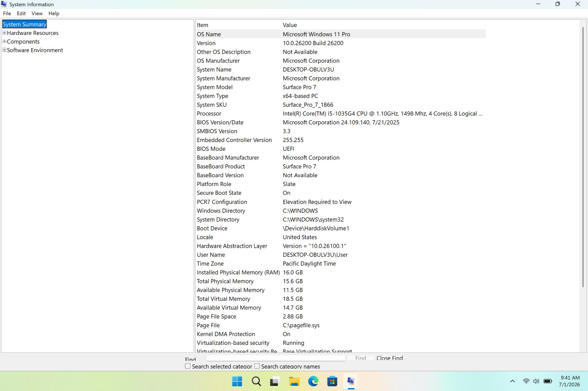Enable Search category names only checkbox
The width and height of the screenshot is (588, 391).
click(257, 366)
